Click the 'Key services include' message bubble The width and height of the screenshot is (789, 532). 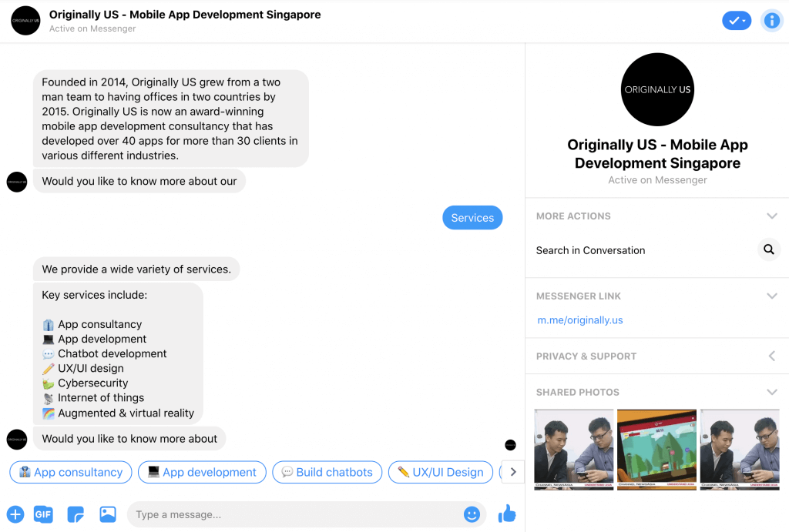coord(118,353)
